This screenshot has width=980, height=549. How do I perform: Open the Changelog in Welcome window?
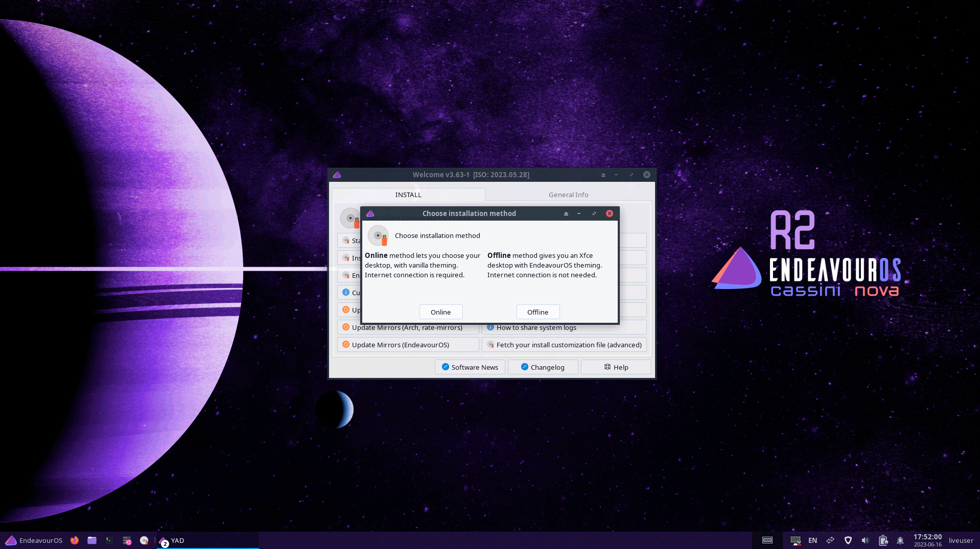tap(543, 367)
